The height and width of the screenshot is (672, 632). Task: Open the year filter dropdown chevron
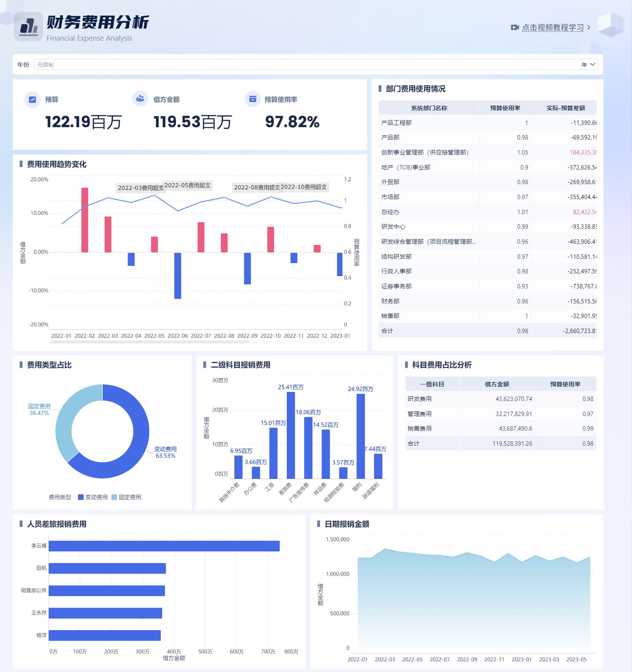click(592, 64)
